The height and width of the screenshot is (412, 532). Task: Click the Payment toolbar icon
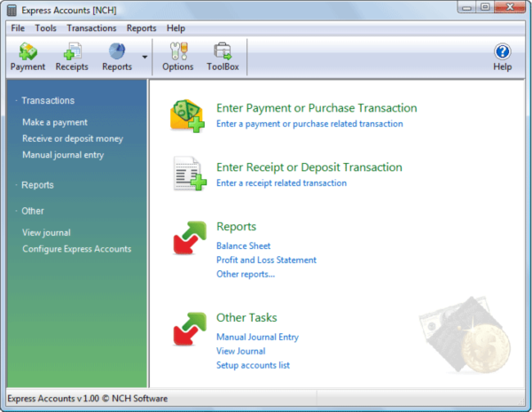(27, 51)
